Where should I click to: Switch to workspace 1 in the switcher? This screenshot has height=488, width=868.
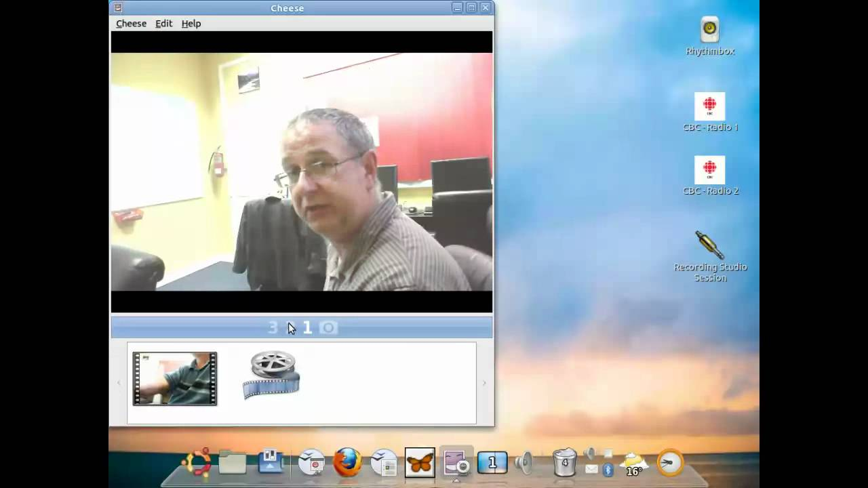492,462
